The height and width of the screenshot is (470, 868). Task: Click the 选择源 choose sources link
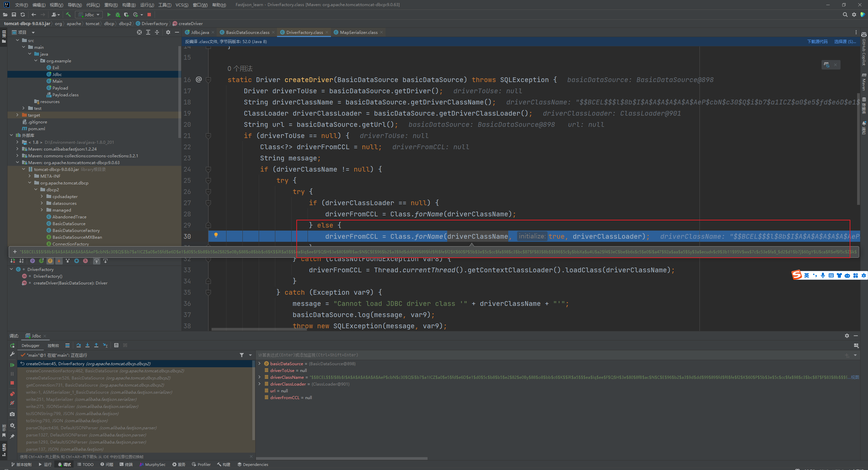(845, 41)
